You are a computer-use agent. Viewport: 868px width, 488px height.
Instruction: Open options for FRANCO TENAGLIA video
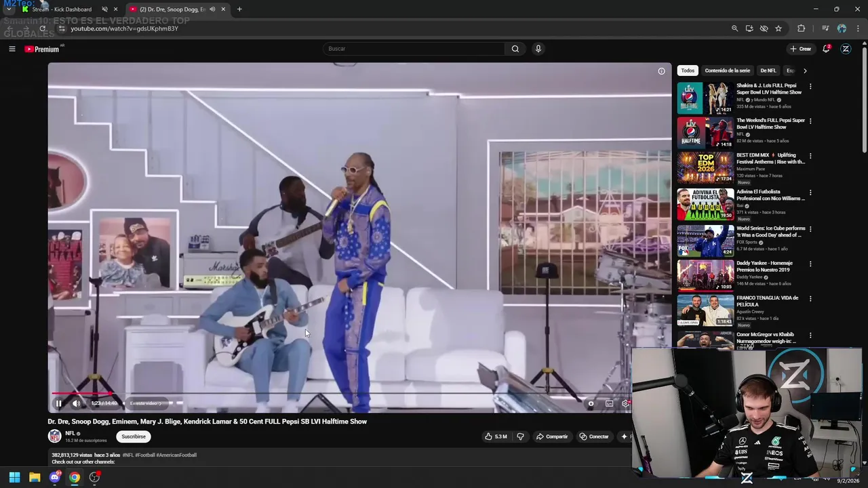click(x=810, y=298)
